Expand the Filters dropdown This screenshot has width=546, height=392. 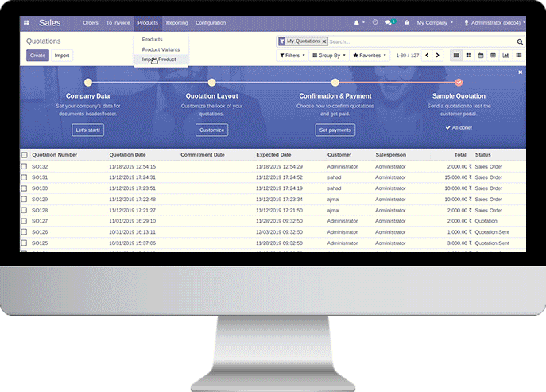[292, 56]
